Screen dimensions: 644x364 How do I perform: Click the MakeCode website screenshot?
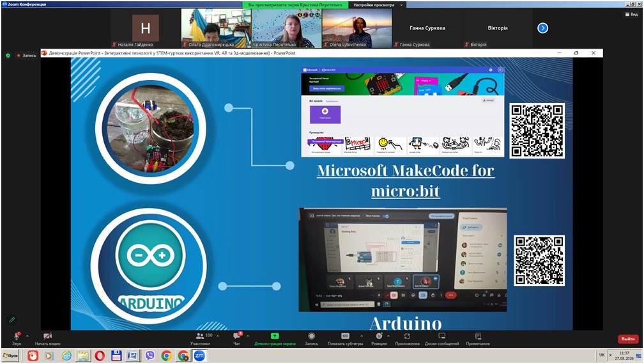tap(402, 111)
